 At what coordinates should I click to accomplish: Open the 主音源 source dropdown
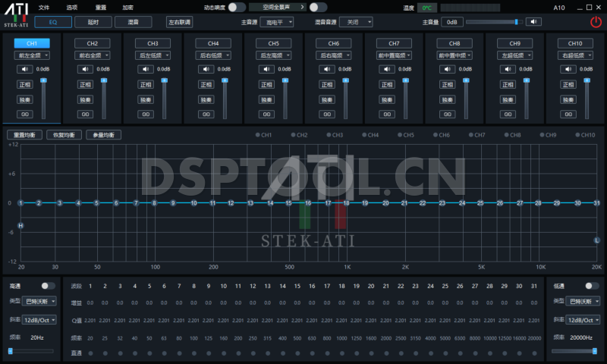(277, 22)
